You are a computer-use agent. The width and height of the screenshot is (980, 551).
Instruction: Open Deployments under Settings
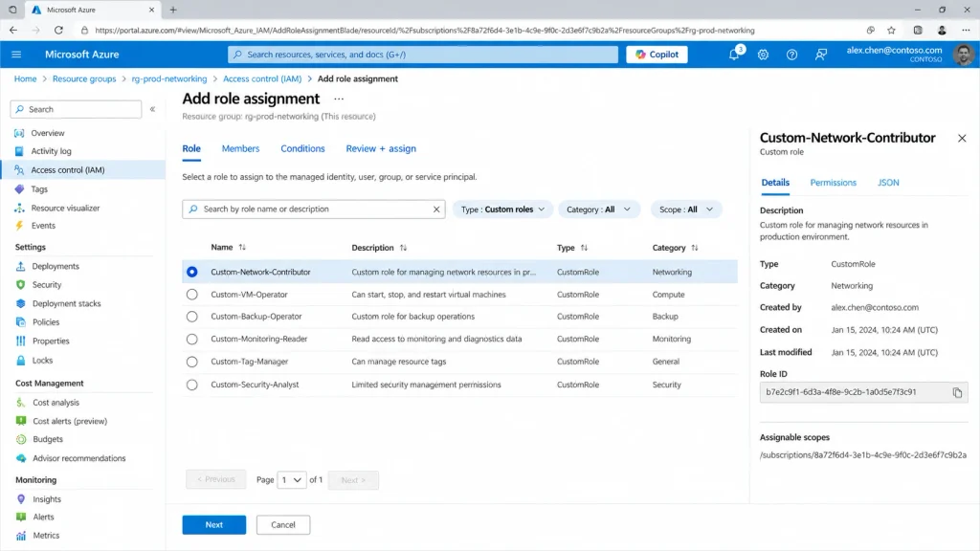(x=56, y=266)
